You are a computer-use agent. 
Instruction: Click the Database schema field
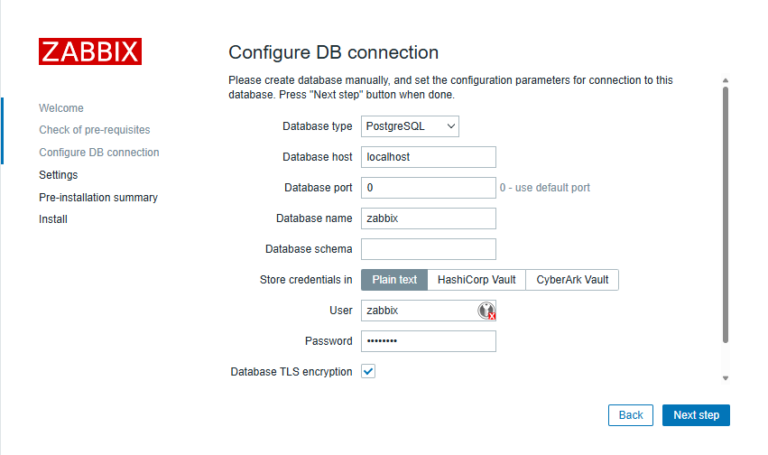[x=428, y=249]
